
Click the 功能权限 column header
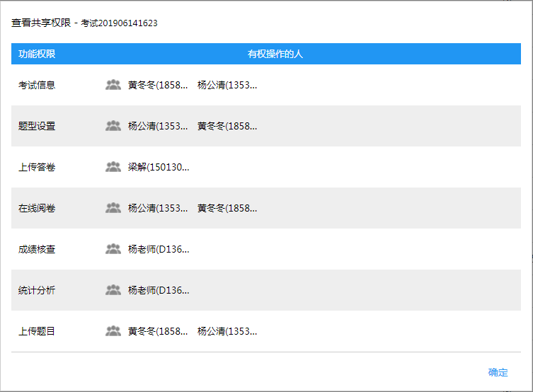tap(37, 54)
